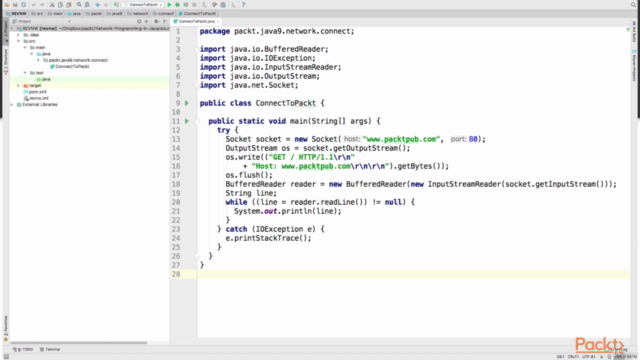This screenshot has height=360, width=640.
Task: Open Project panel settings gear
Action: pos(156,21)
